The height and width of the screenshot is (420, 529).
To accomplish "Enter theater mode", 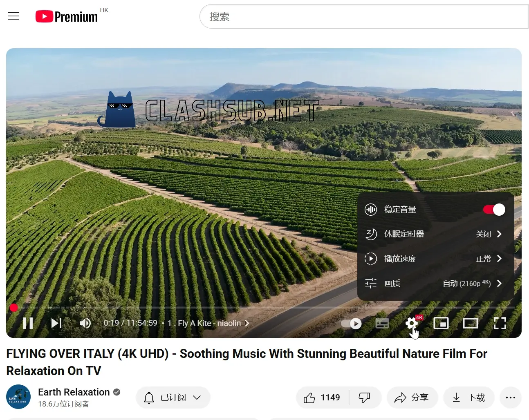I will (x=470, y=323).
